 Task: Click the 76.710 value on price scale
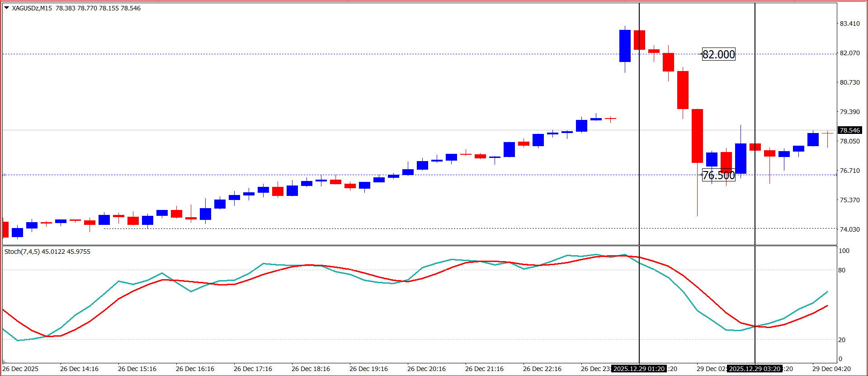point(849,171)
